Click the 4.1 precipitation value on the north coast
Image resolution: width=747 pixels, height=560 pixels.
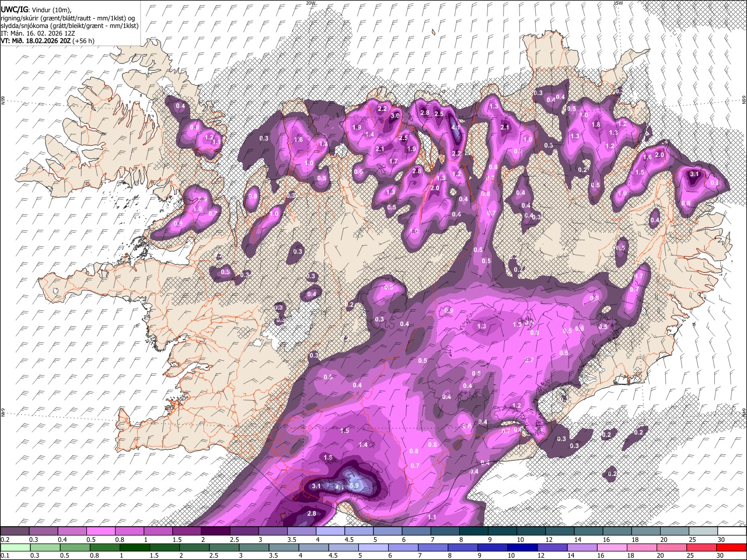click(456, 127)
